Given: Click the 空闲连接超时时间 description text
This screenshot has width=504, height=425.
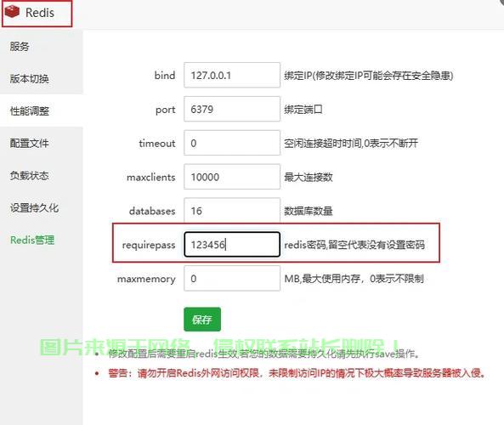Looking at the screenshot, I should pos(351,143).
